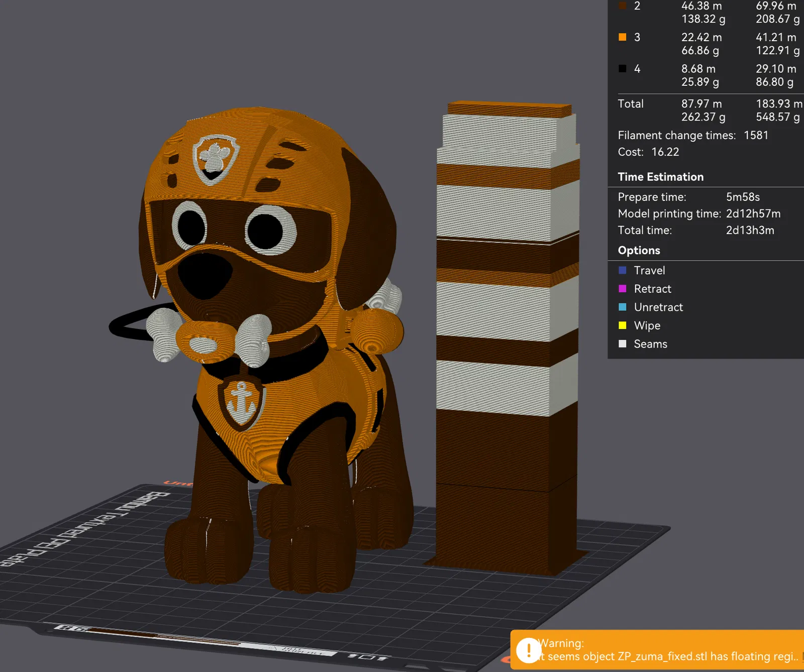Click the filament number 3 label
The height and width of the screenshot is (672, 804).
tap(637, 37)
